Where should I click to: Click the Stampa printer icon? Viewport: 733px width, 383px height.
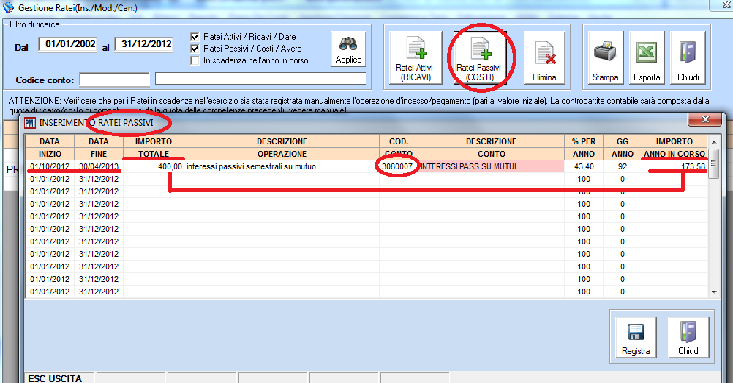[605, 51]
